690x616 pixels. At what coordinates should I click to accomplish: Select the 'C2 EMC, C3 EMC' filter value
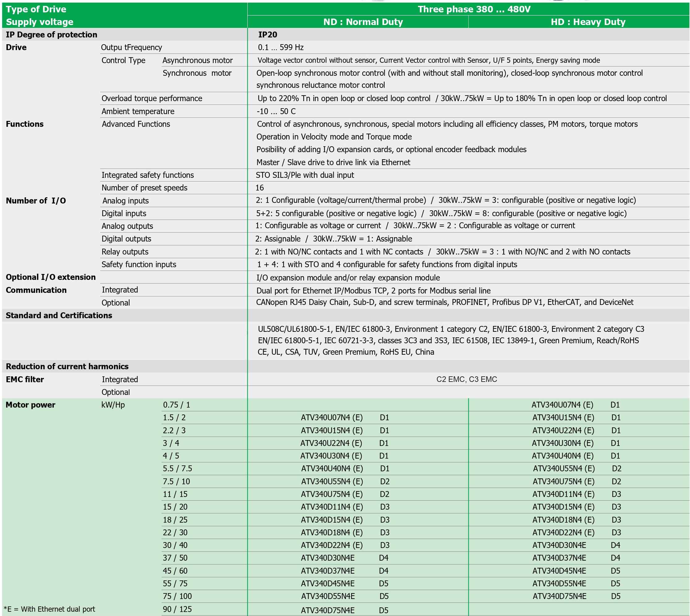466,379
